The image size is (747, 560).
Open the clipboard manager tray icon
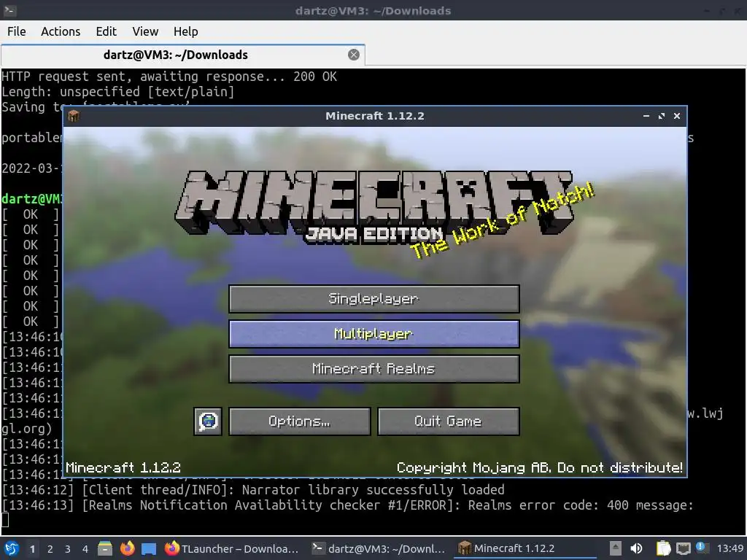(x=664, y=548)
